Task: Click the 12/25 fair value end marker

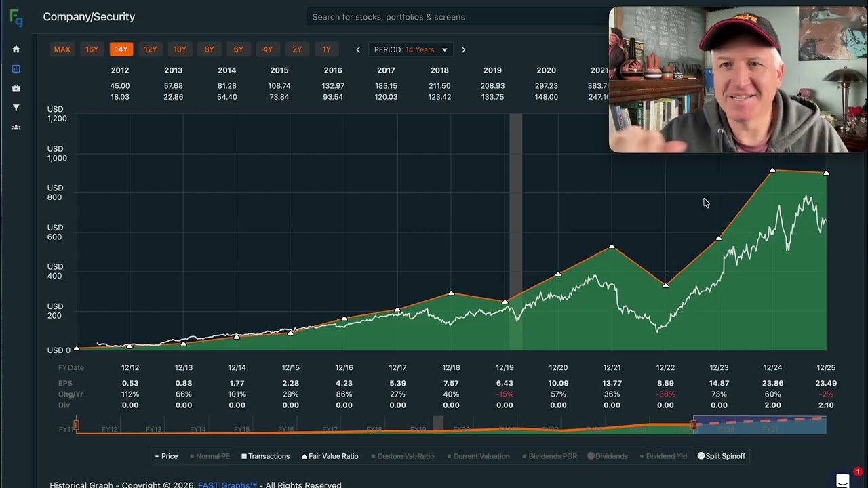Action: tap(826, 174)
